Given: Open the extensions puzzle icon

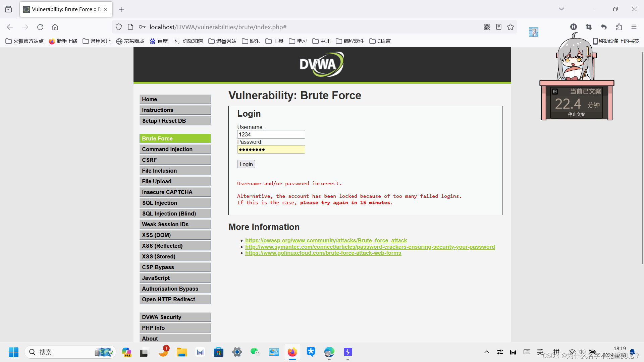Looking at the screenshot, I should pyautogui.click(x=619, y=27).
